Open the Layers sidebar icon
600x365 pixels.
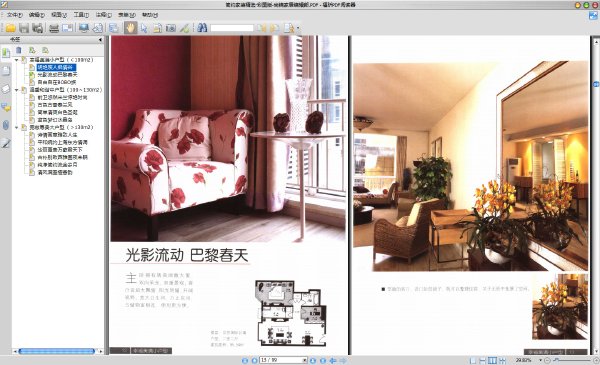click(x=6, y=89)
